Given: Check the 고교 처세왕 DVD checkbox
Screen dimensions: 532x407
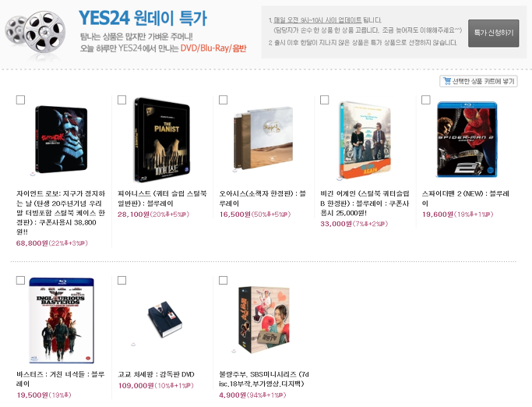Looking at the screenshot, I should pos(122,280).
